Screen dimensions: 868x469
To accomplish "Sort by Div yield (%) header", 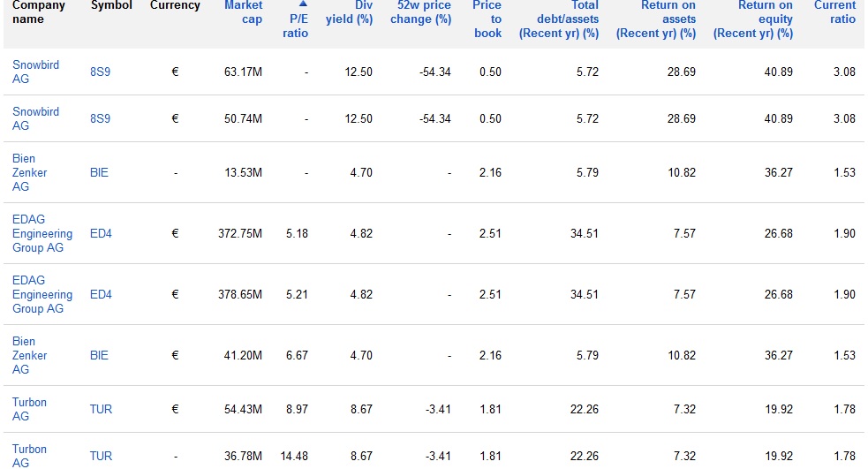I will tap(350, 11).
